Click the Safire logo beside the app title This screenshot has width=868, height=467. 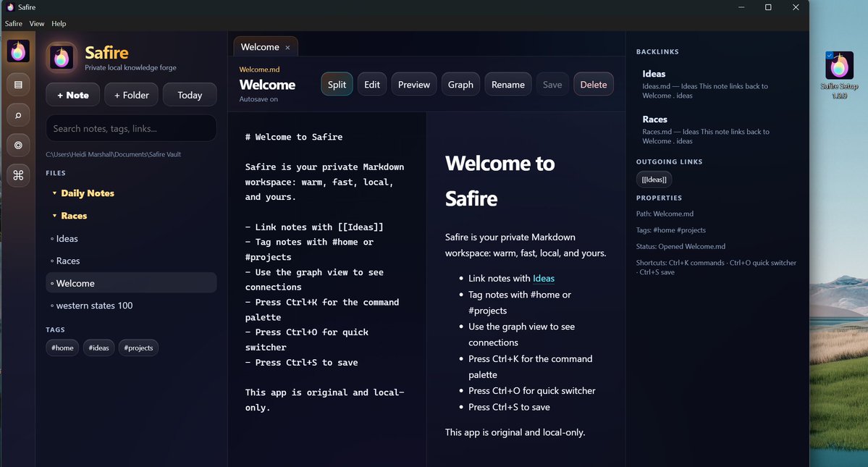62,57
